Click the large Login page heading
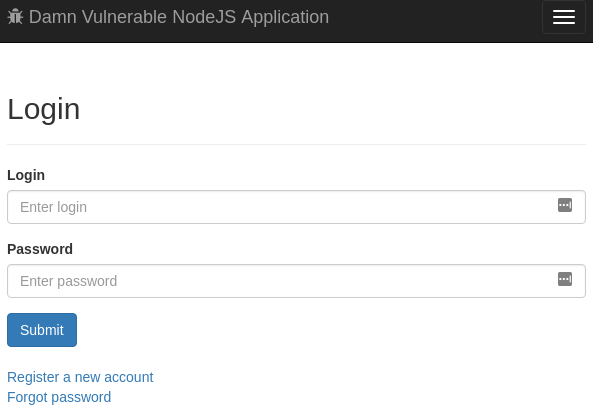This screenshot has width=593, height=411. pyautogui.click(x=44, y=109)
